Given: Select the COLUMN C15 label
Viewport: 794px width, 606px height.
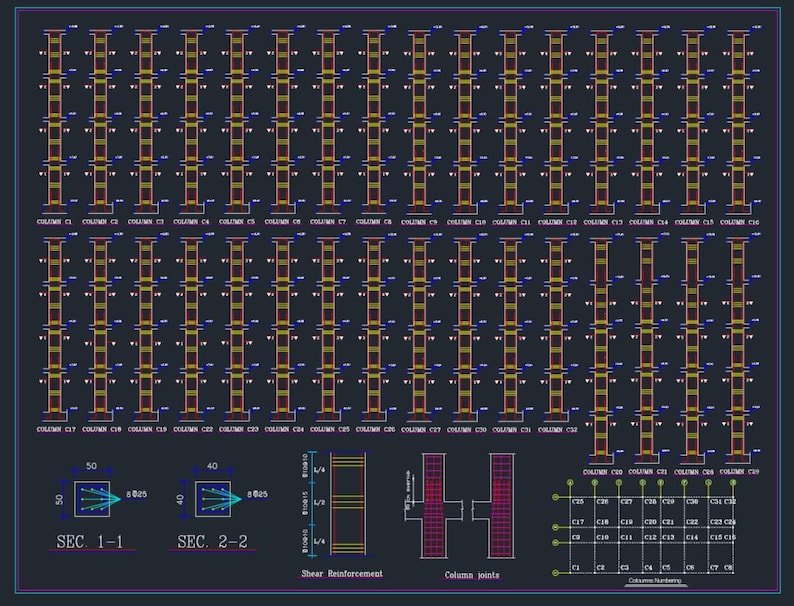Looking at the screenshot, I should [694, 222].
